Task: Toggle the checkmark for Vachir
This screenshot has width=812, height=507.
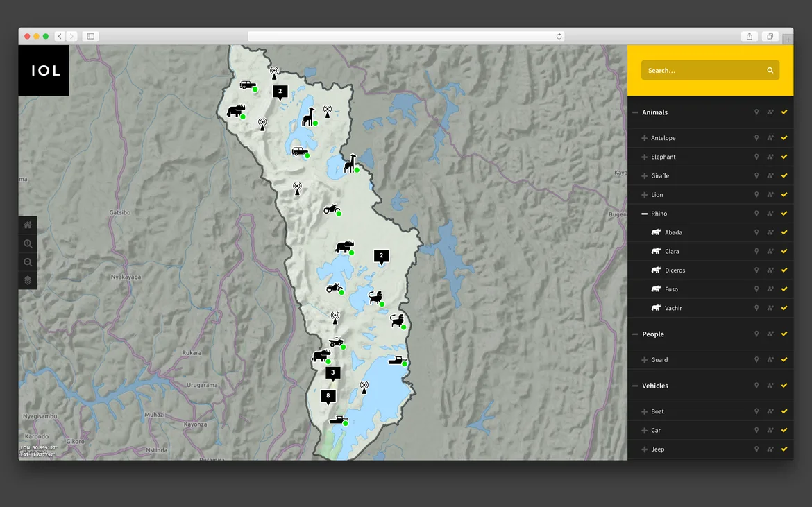Action: point(784,308)
